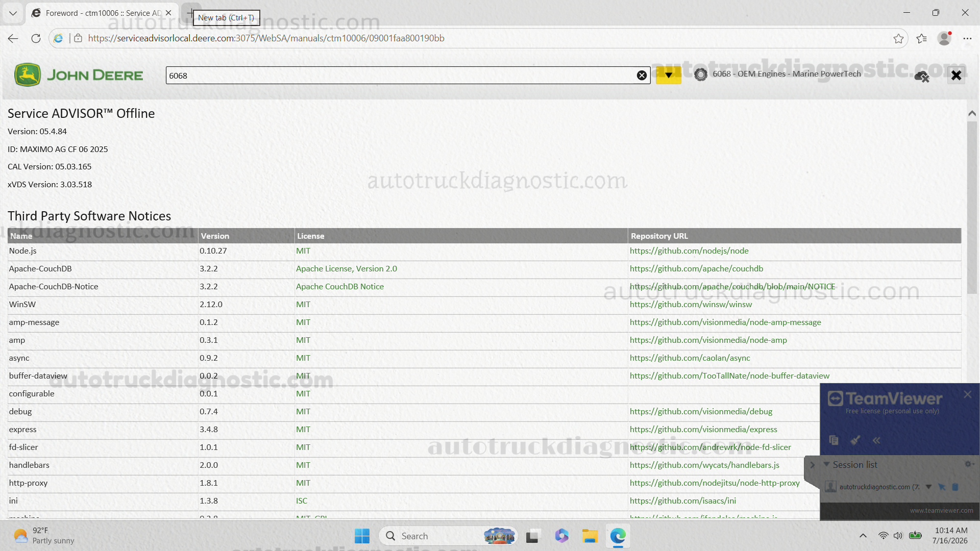Open the apache/couchdb repository URL
This screenshot has width=980, height=551.
pos(696,269)
